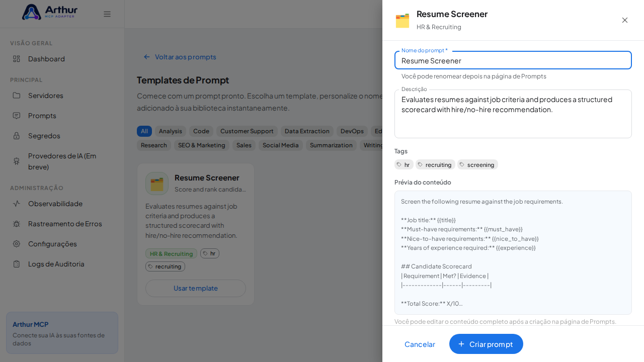644x362 pixels.
Task: Click Arthur MCP promo card
Action: click(62, 333)
